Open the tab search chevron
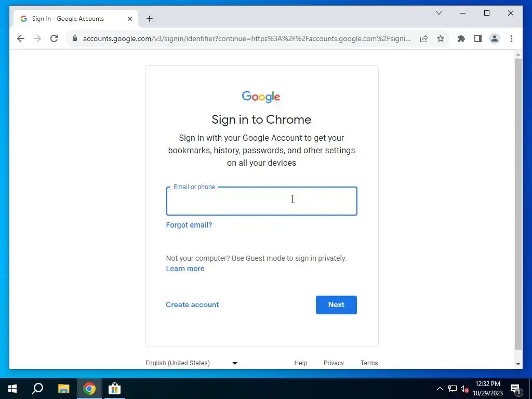 pos(438,13)
